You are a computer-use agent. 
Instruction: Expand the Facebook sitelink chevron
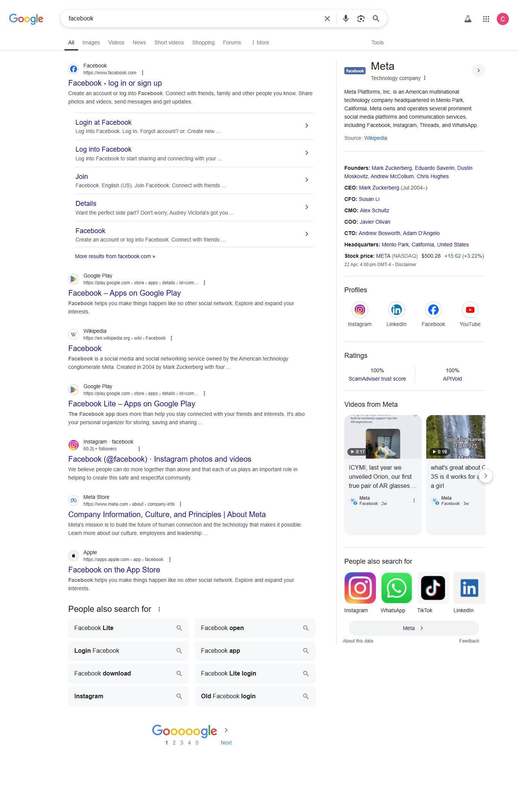(307, 234)
